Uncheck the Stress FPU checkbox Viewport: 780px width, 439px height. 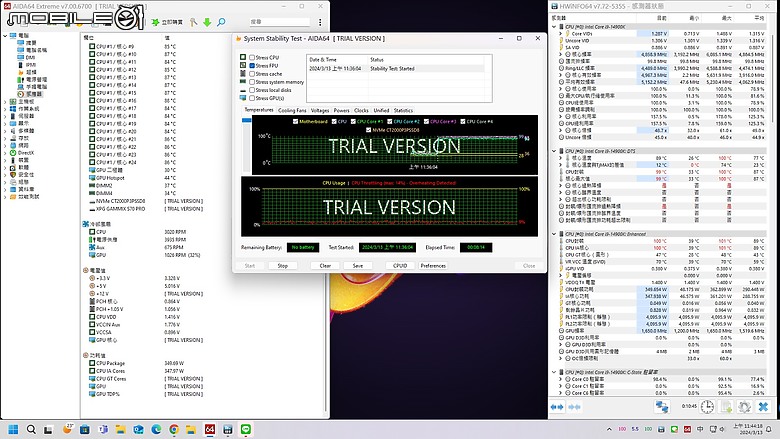(x=252, y=66)
